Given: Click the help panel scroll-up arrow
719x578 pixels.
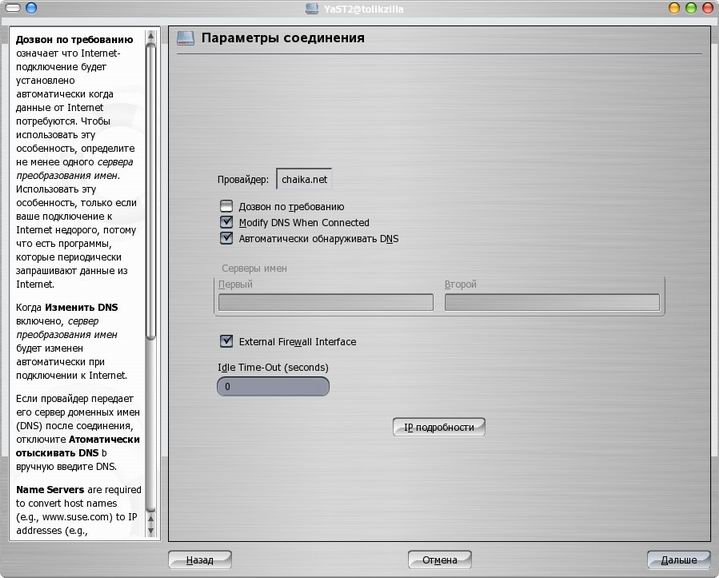Looking at the screenshot, I should (x=152, y=35).
